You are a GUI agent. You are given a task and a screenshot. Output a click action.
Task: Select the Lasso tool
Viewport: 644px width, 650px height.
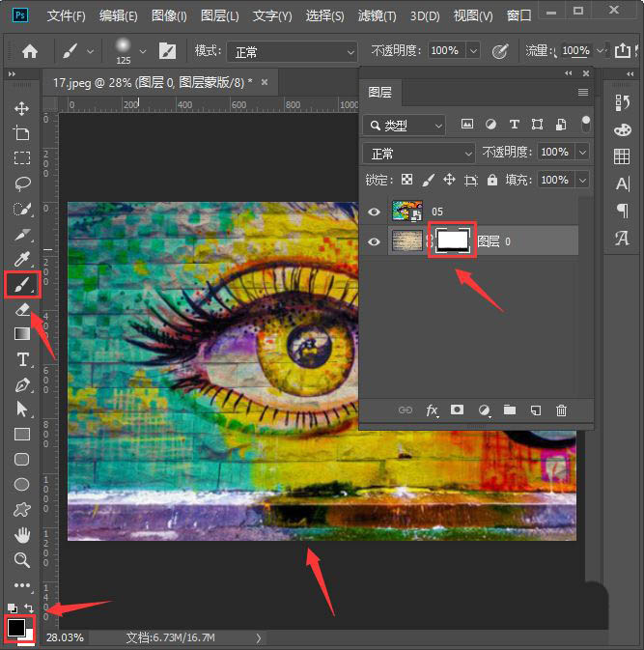tap(22, 184)
